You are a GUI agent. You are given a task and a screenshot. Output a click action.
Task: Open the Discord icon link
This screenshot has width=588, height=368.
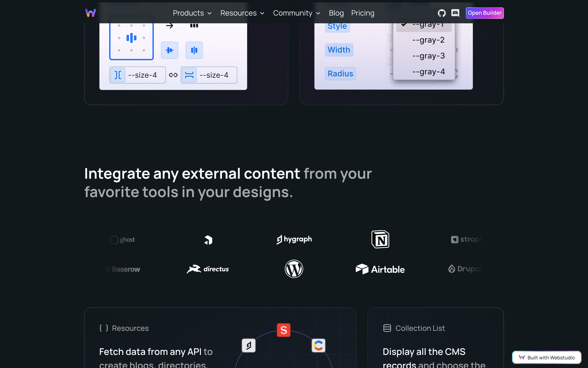tap(455, 13)
